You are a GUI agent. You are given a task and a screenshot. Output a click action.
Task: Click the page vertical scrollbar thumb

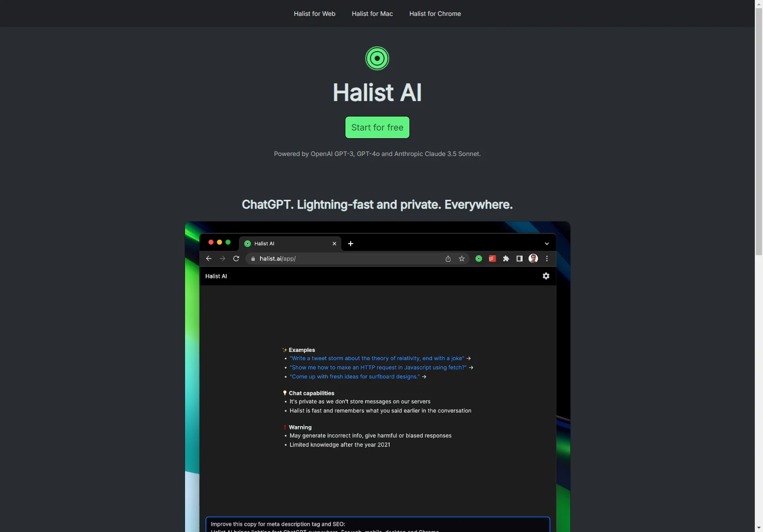click(x=759, y=131)
